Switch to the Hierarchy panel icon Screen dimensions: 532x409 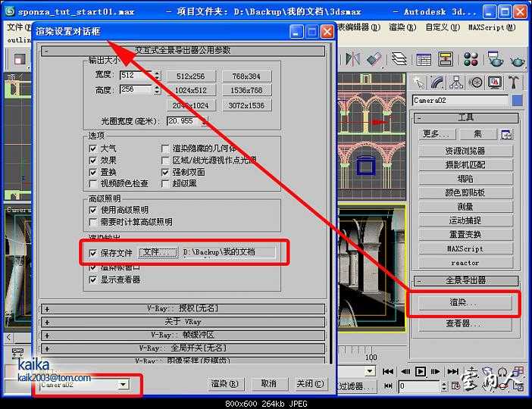pos(456,83)
